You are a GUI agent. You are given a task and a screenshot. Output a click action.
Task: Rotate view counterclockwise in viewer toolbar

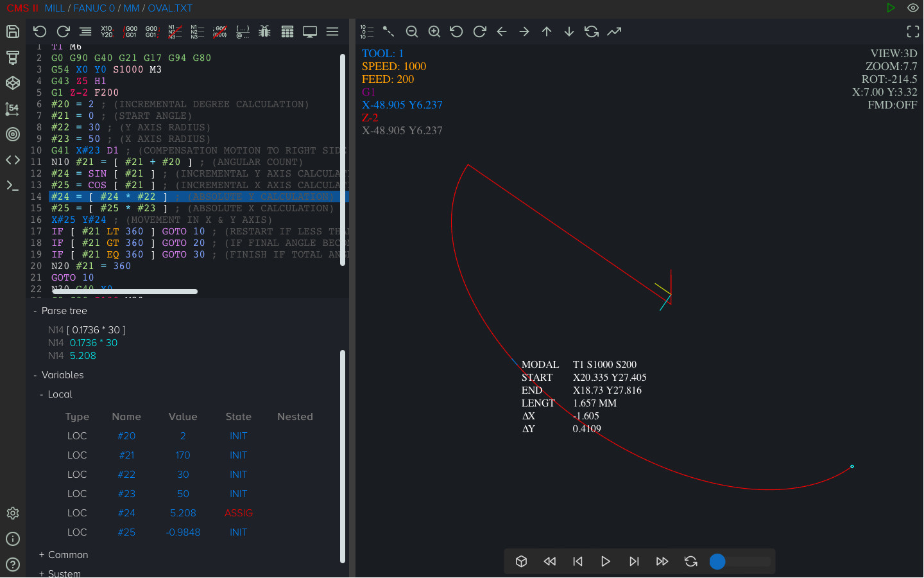(457, 31)
